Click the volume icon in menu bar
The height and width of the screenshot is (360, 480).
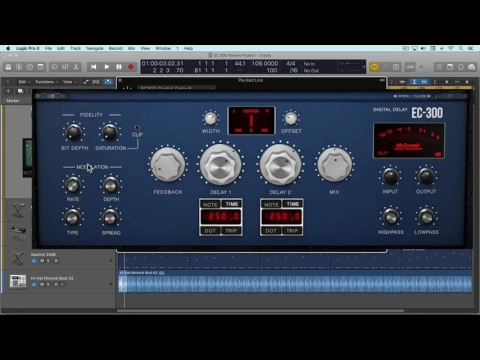pyautogui.click(x=423, y=48)
